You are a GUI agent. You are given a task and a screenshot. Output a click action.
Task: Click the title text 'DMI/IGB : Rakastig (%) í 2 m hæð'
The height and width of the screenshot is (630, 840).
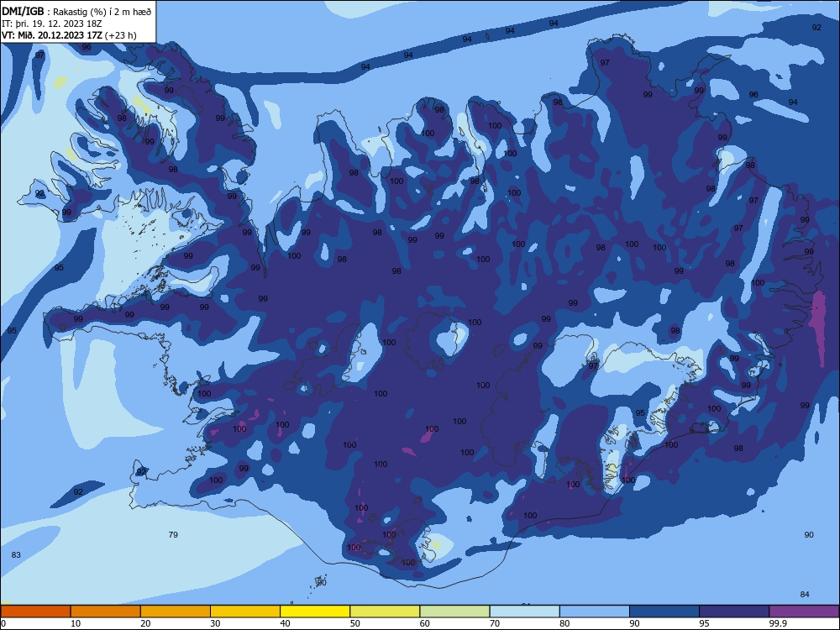click(76, 12)
